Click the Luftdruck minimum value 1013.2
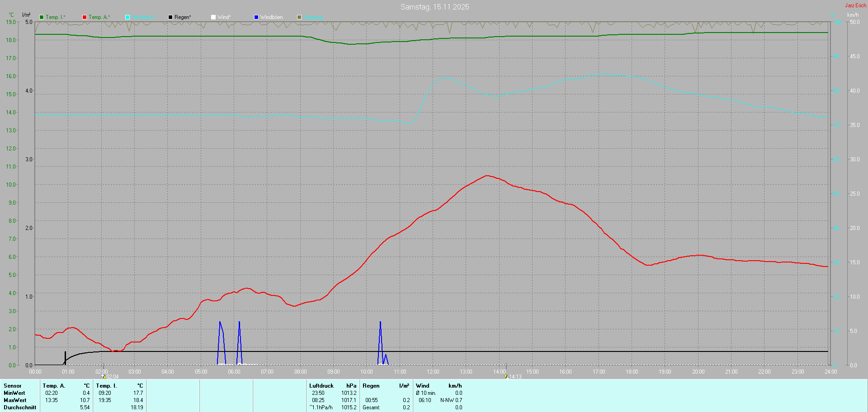The height and width of the screenshot is (412, 868). pyautogui.click(x=349, y=393)
